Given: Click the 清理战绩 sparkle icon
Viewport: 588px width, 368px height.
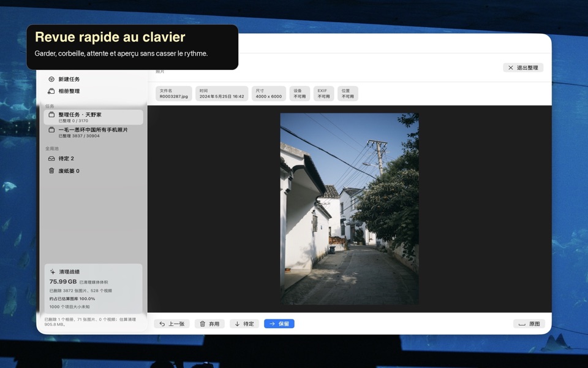Looking at the screenshot, I should click(x=53, y=272).
